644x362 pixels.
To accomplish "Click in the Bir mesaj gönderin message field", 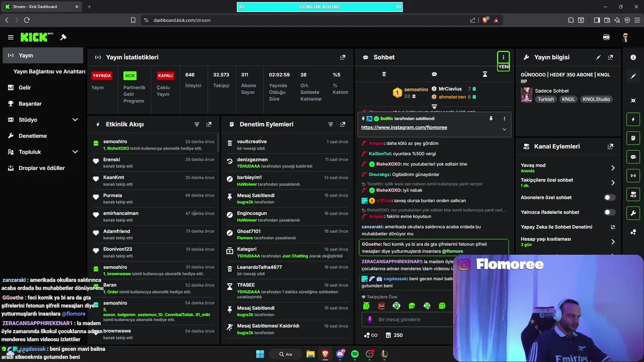I will click(x=408, y=319).
